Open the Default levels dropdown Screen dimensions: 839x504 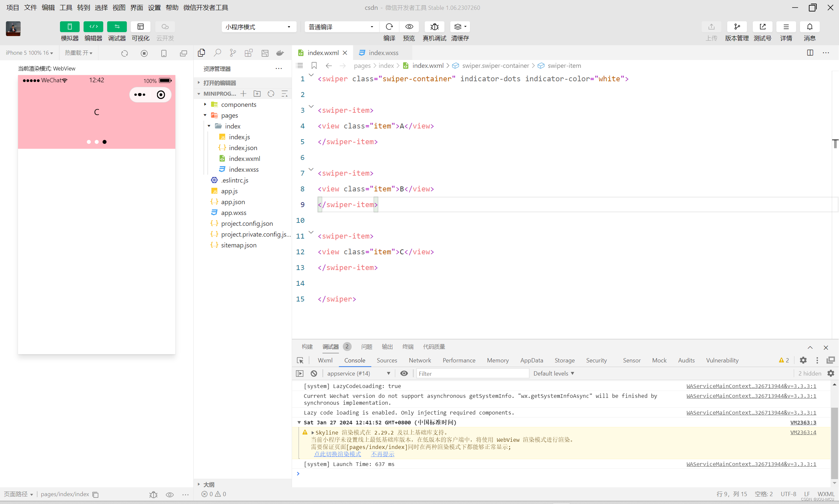[x=554, y=373]
